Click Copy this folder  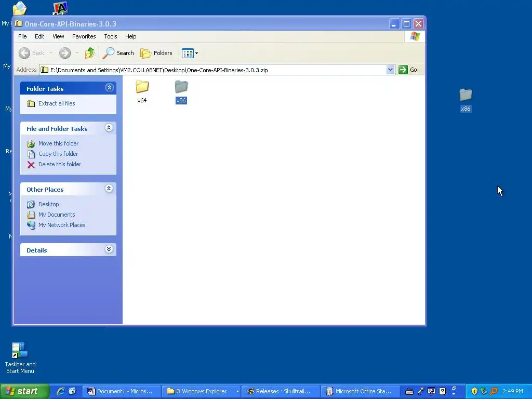(58, 154)
